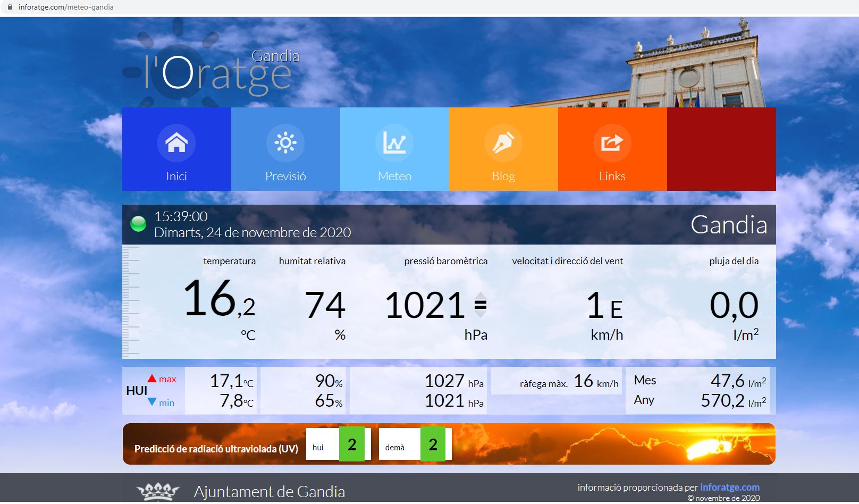Open the inforatge.com footer link
This screenshot has height=504, width=859.
click(729, 487)
